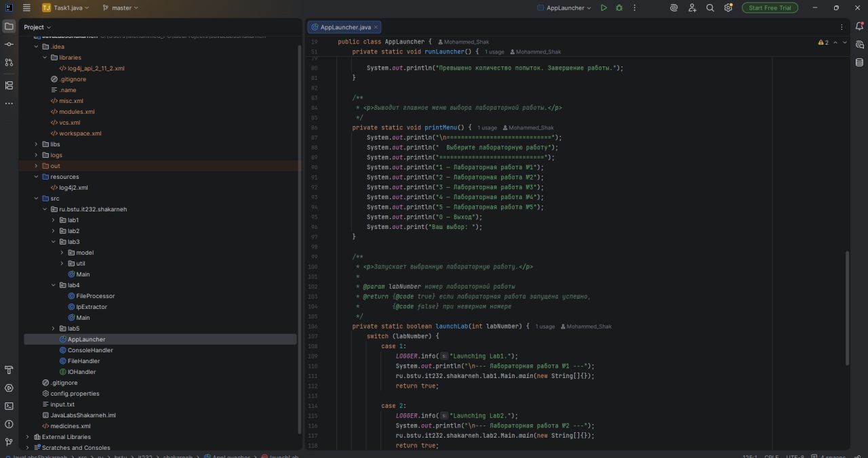The height and width of the screenshot is (458, 868).
Task: Collapse the libraries folder
Action: click(x=45, y=58)
